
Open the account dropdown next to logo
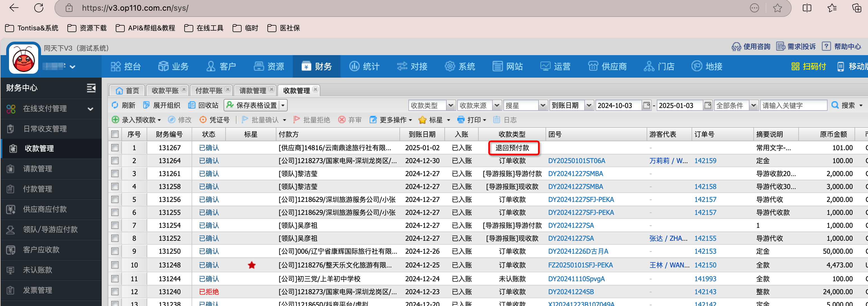coord(72,67)
